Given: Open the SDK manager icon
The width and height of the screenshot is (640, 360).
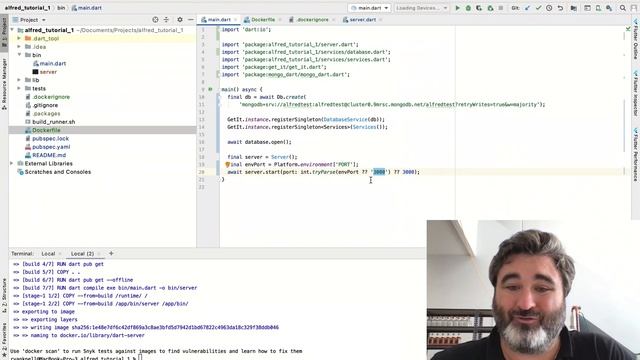Looking at the screenshot, I should pyautogui.click(x=609, y=8).
